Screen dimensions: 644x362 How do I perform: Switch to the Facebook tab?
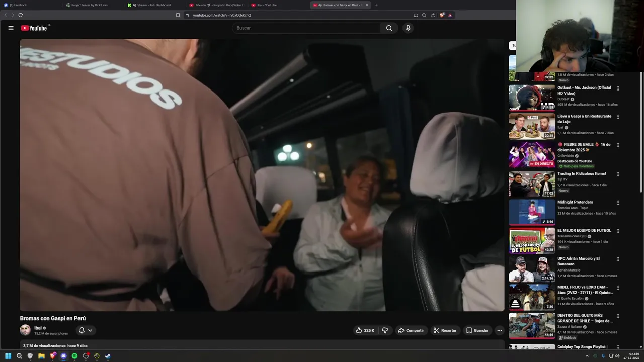click(31, 5)
